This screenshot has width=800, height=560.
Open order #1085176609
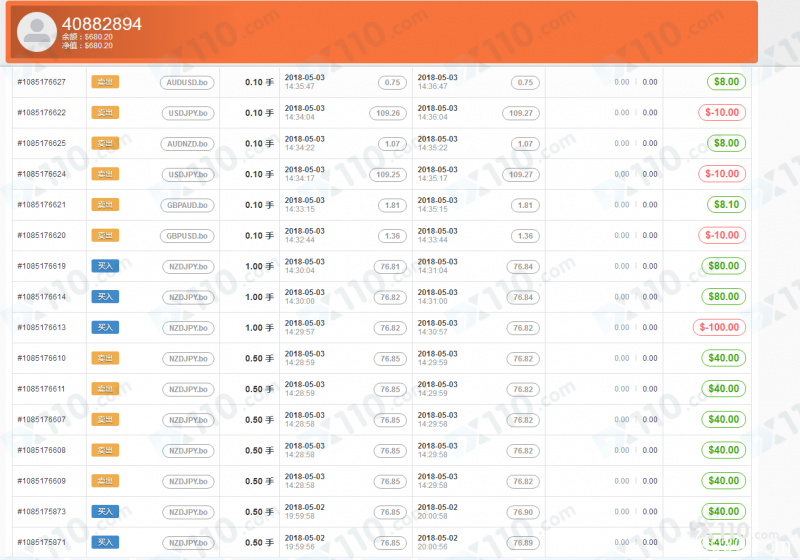(x=42, y=480)
